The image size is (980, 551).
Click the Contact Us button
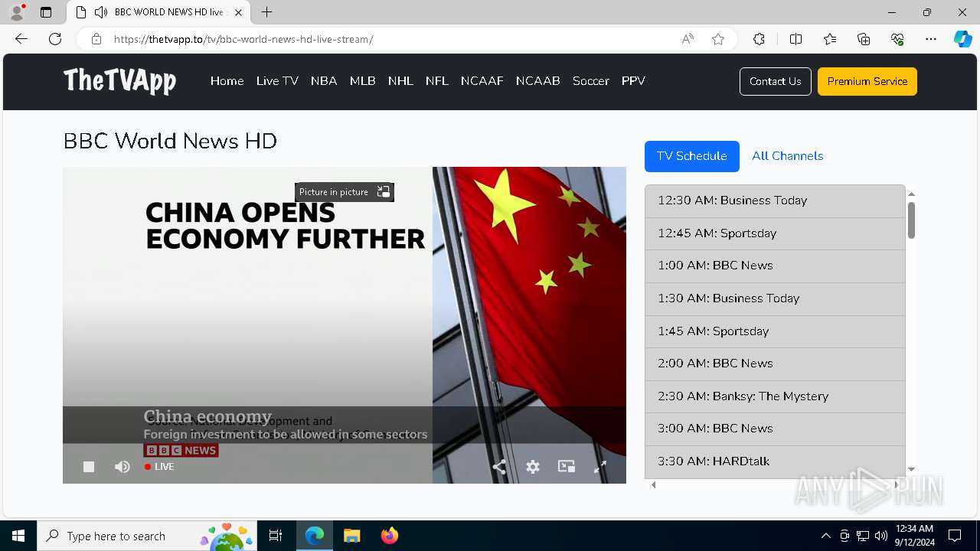(775, 81)
